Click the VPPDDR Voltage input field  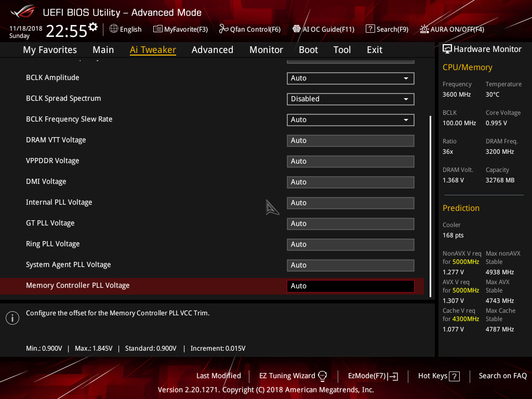click(351, 161)
